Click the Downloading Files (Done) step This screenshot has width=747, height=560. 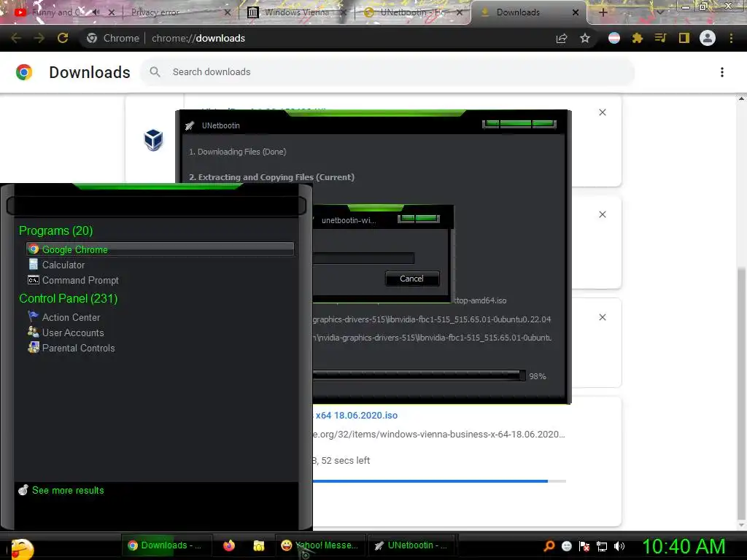click(x=237, y=152)
